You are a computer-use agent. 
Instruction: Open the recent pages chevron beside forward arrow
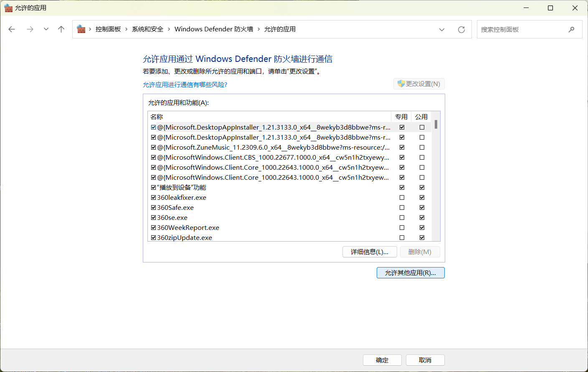[x=46, y=29]
